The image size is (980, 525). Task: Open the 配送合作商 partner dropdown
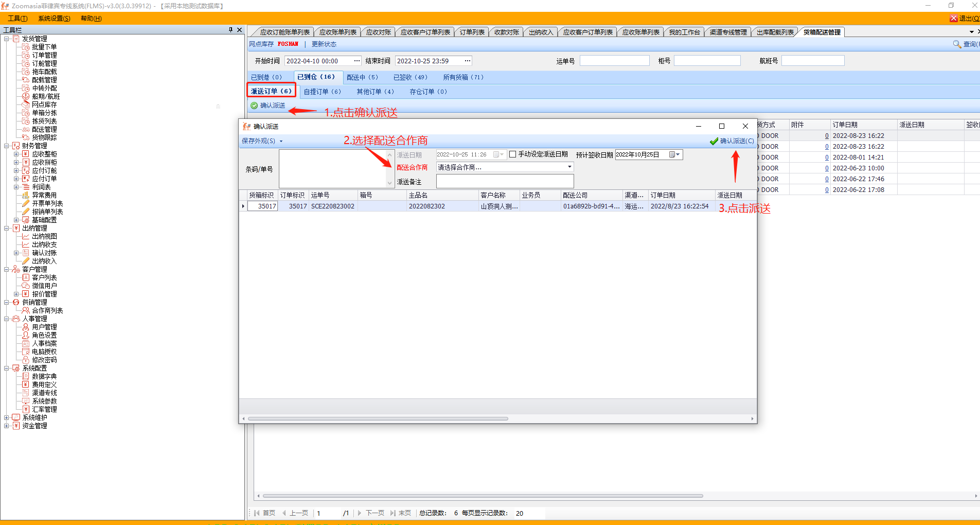pyautogui.click(x=569, y=167)
